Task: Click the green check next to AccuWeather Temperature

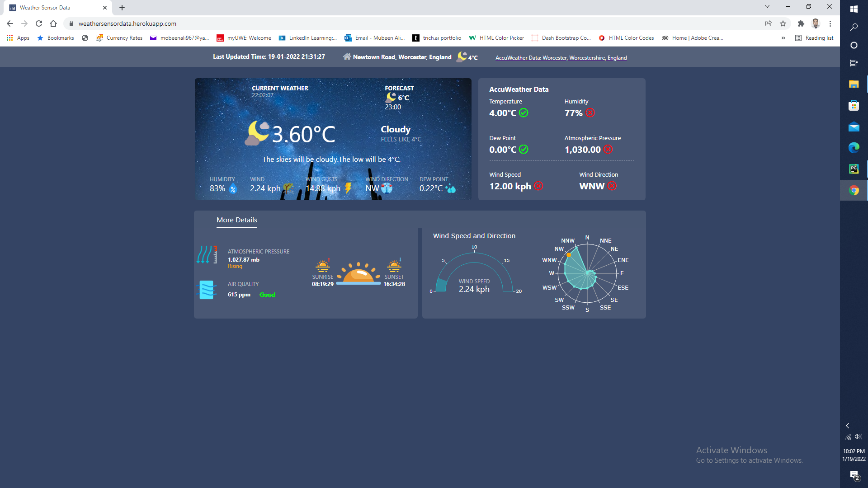Action: (524, 113)
